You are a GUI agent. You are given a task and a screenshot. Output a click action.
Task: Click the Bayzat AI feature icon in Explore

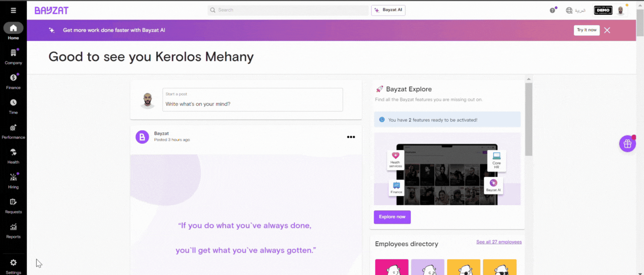click(493, 186)
